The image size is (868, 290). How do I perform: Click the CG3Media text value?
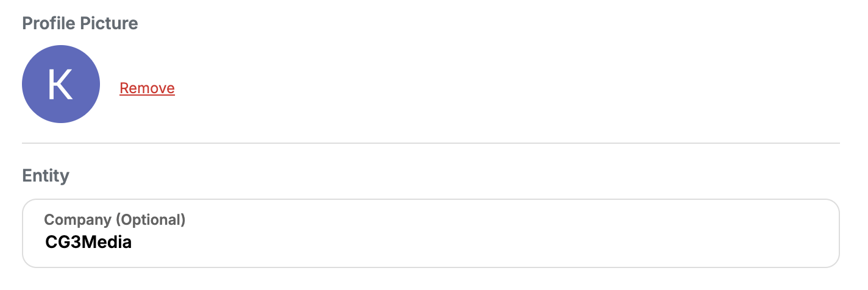pos(88,242)
